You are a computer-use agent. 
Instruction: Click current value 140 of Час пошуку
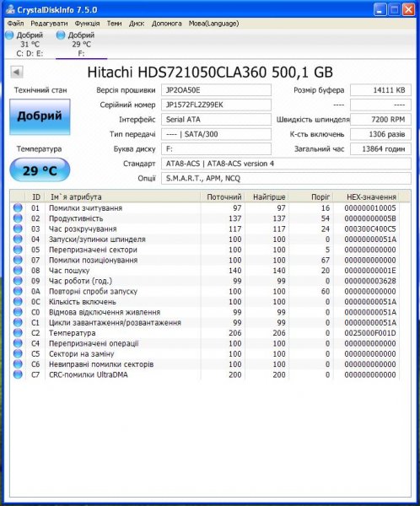[x=235, y=271]
